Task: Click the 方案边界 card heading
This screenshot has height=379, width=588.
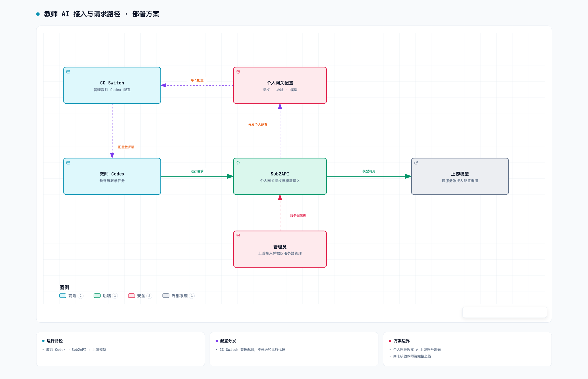Action: pyautogui.click(x=402, y=341)
